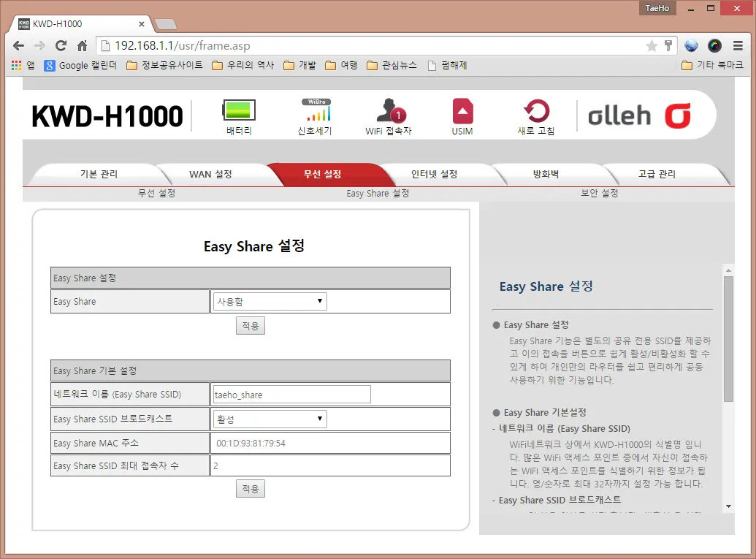The width and height of the screenshot is (756, 559).
Task: Click the red refresh arrow icon
Action: tap(536, 111)
